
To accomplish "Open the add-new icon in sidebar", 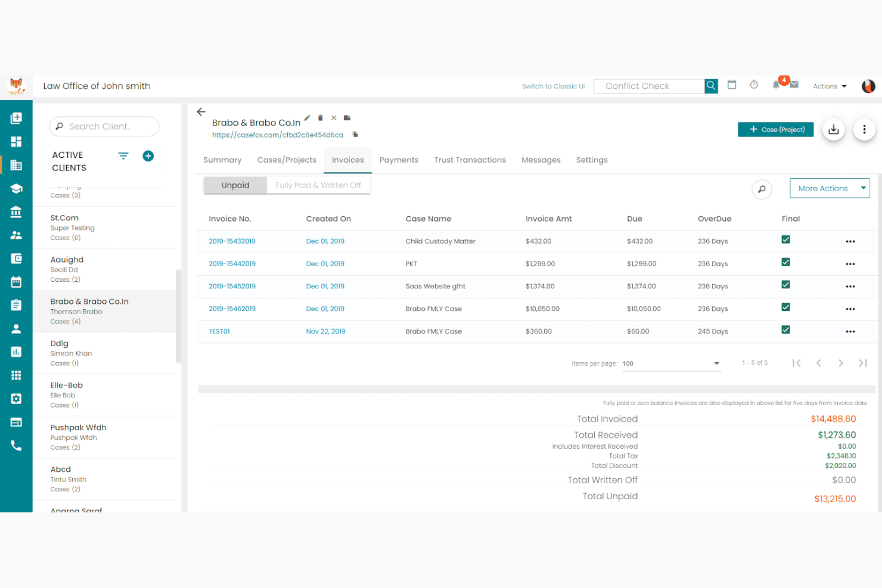I will pos(16,118).
